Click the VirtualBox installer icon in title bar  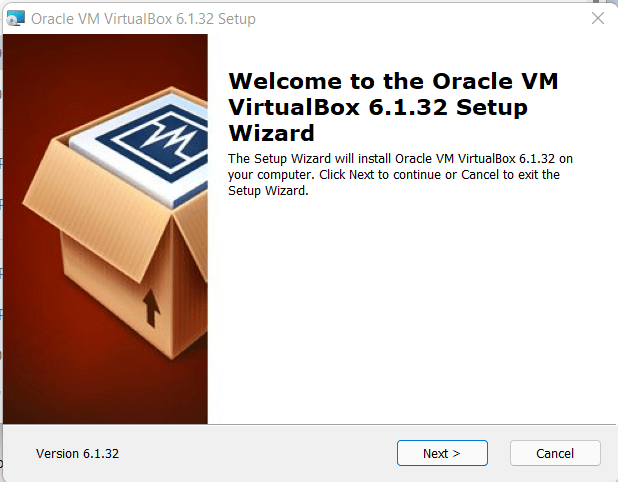click(15, 19)
